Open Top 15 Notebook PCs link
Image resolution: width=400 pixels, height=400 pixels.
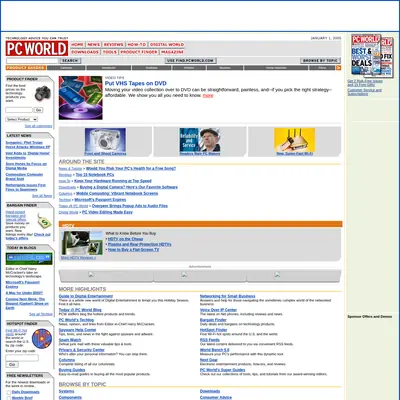click(95, 175)
